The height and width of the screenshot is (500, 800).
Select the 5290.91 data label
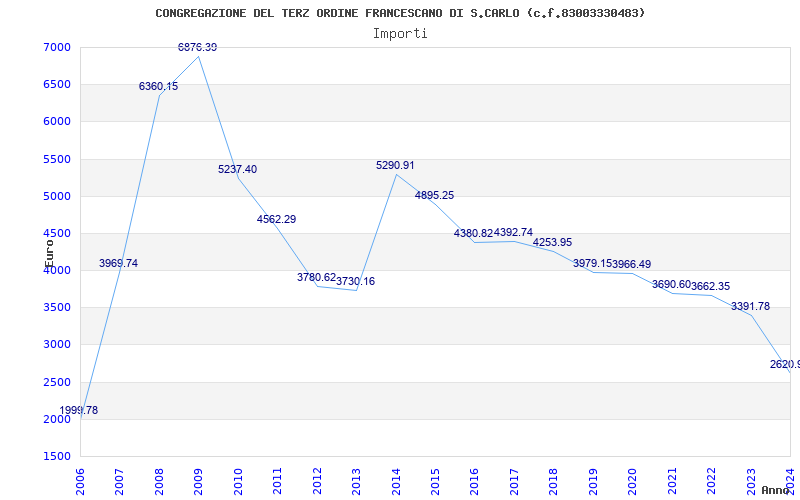click(x=395, y=165)
